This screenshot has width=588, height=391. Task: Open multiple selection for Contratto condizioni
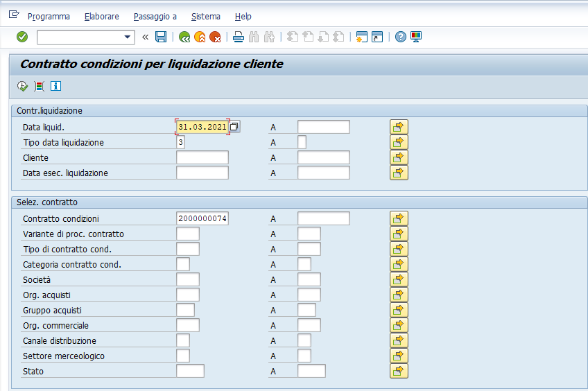click(399, 218)
